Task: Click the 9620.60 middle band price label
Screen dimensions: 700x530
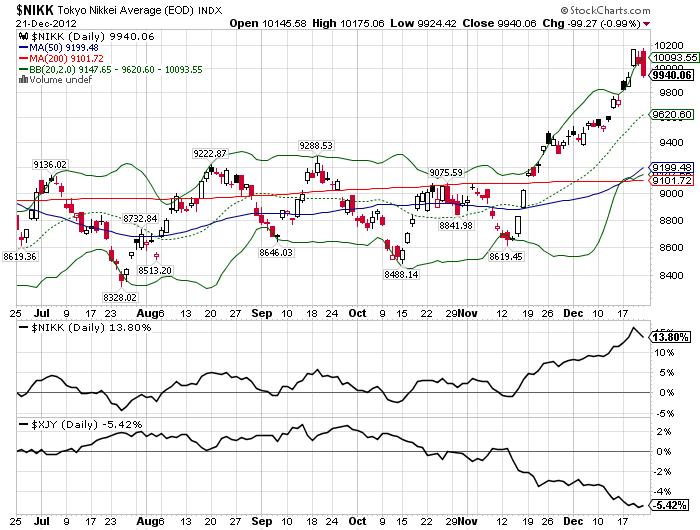Action: (x=668, y=115)
